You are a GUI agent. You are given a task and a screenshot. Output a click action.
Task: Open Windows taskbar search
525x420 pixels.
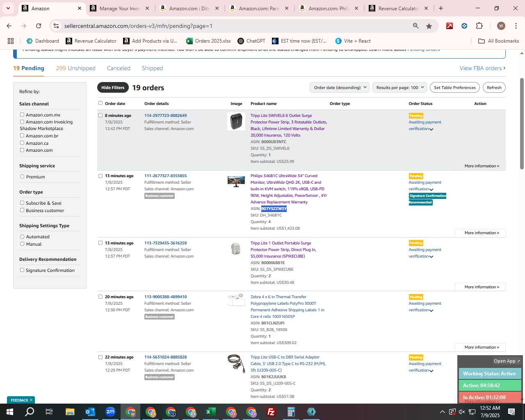pyautogui.click(x=30, y=412)
